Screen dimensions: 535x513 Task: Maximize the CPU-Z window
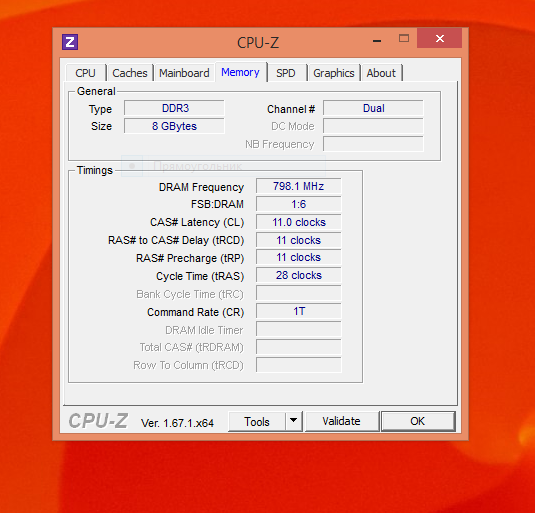[404, 39]
